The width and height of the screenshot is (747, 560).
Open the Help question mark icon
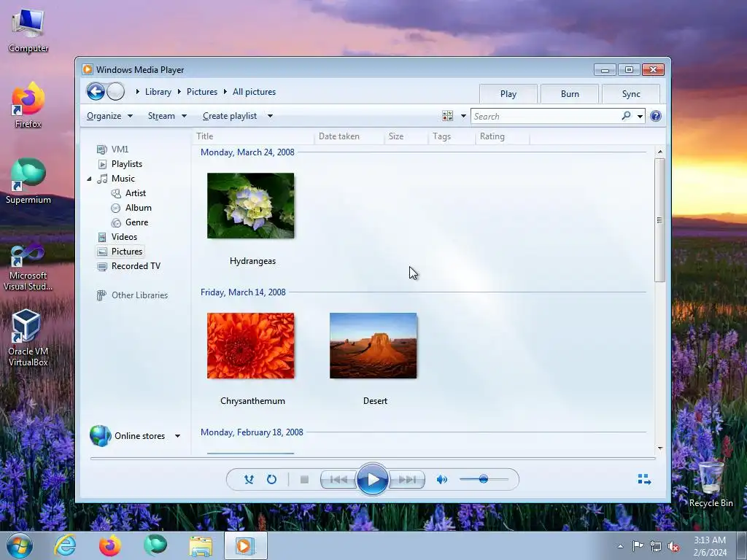point(656,116)
